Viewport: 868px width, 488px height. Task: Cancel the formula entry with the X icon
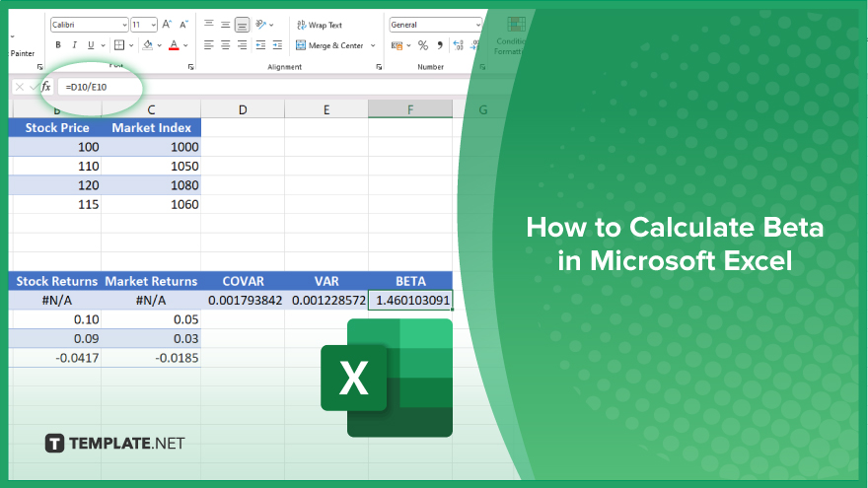tap(20, 87)
